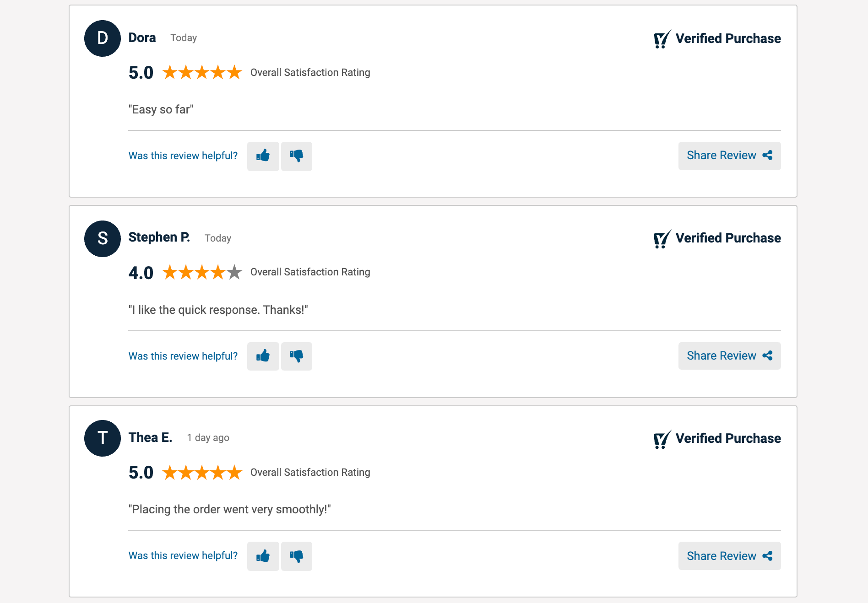Mark Stephen P.'s review as helpful
Viewport: 868px width, 603px height.
[263, 356]
